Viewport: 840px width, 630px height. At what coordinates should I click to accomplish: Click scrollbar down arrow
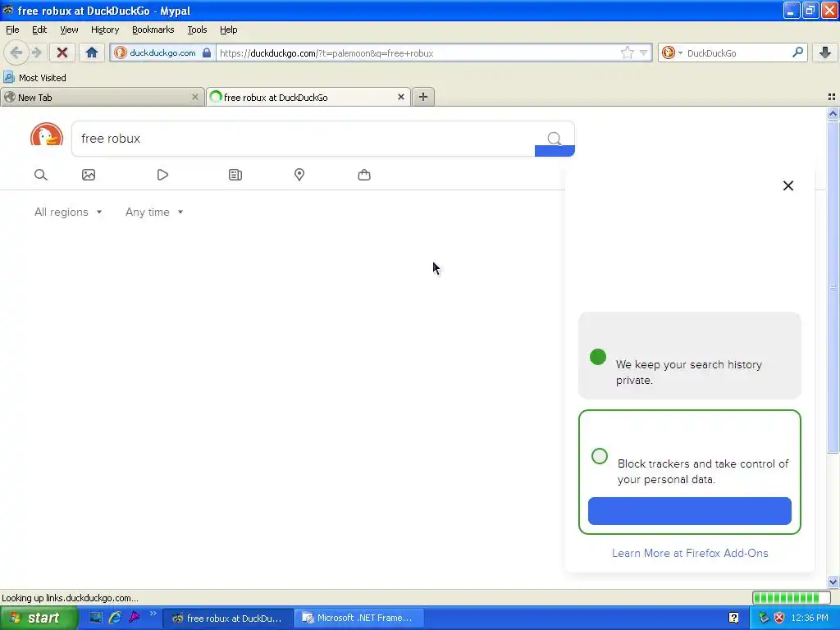pyautogui.click(x=833, y=582)
